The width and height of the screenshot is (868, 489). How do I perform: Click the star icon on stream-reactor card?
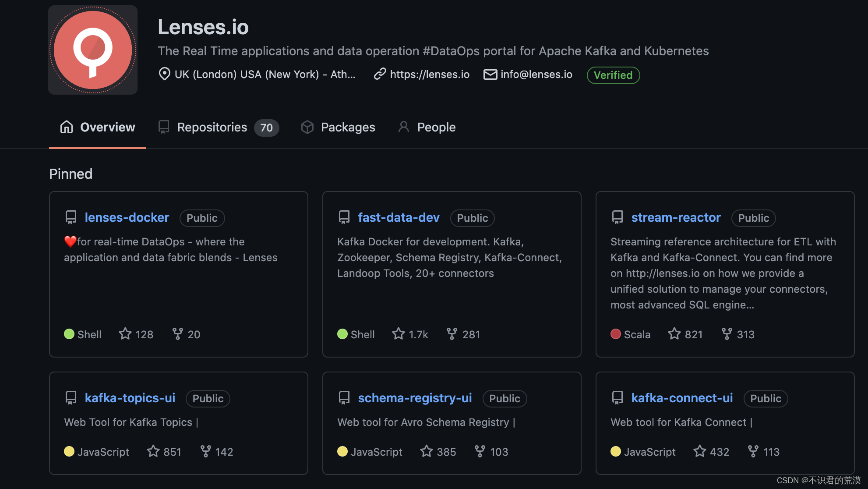click(x=674, y=334)
